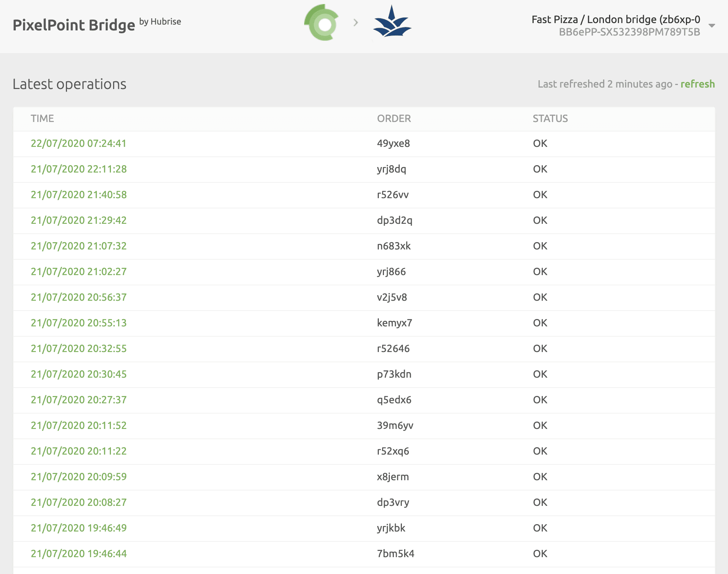Screen dimensions: 728x574
Task: Select order ID dp3vry
Action: 393,502
